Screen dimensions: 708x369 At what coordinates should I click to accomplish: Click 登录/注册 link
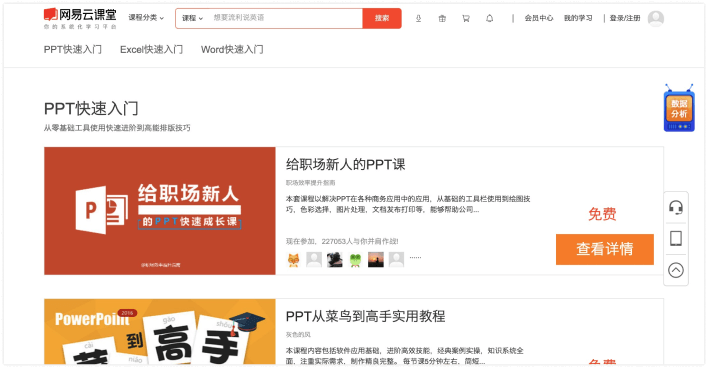(x=625, y=18)
